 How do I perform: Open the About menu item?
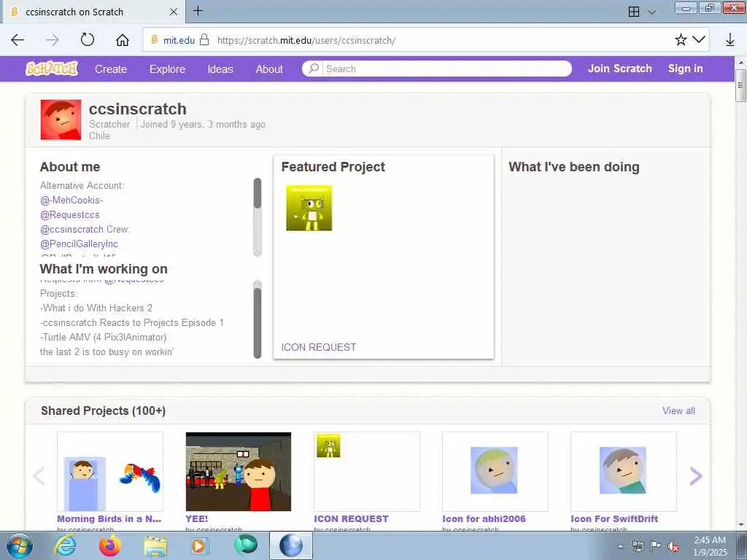pos(269,69)
